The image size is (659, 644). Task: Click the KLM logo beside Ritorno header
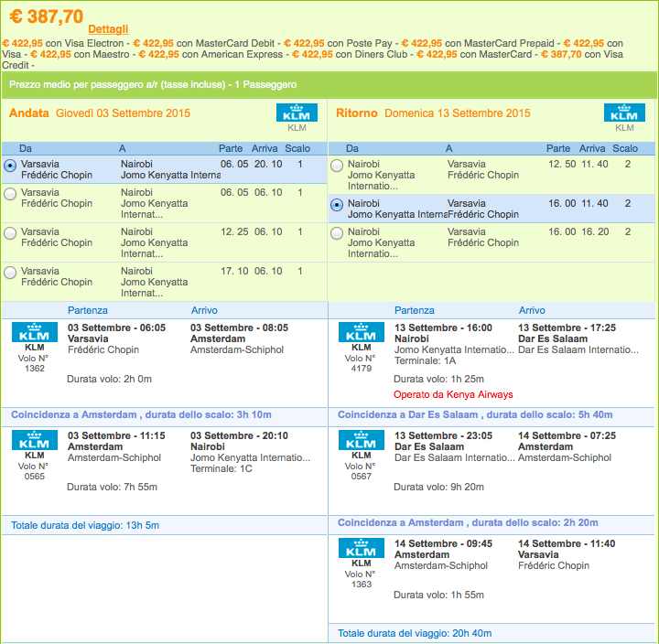624,113
